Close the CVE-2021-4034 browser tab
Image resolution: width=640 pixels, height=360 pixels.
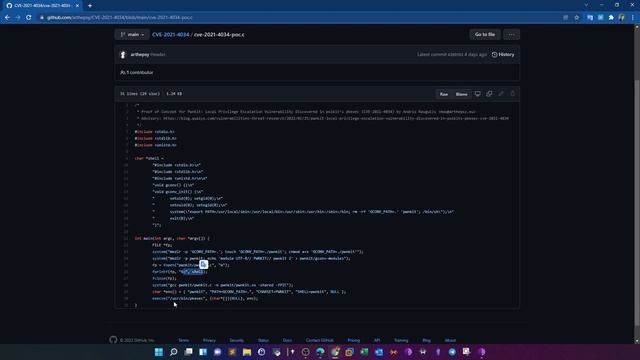tap(77, 6)
